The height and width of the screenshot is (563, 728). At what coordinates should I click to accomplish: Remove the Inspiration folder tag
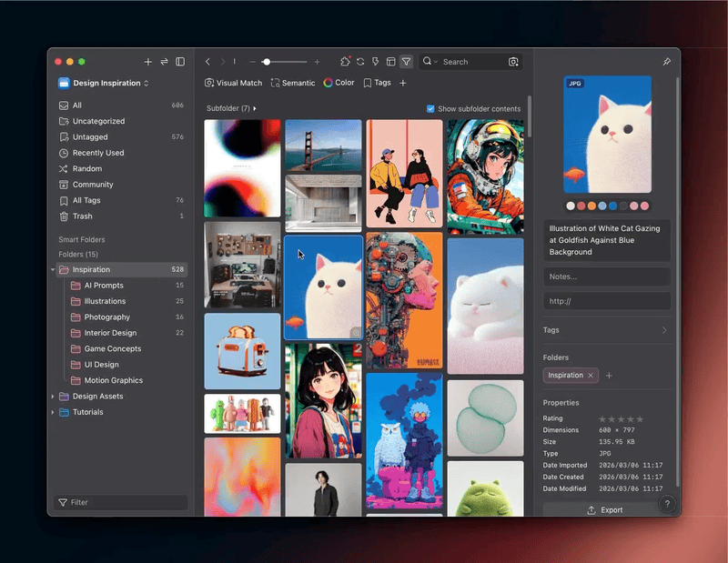(591, 375)
